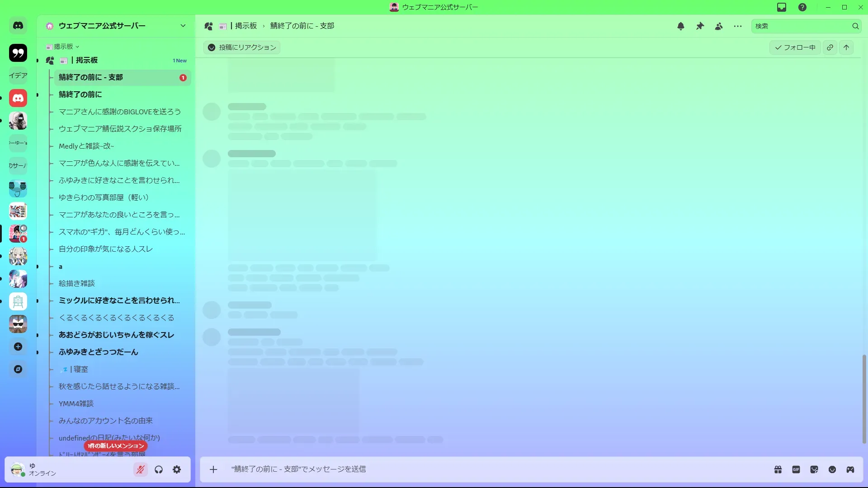
Task: Open the emoji picker in message bar
Action: click(x=832, y=469)
